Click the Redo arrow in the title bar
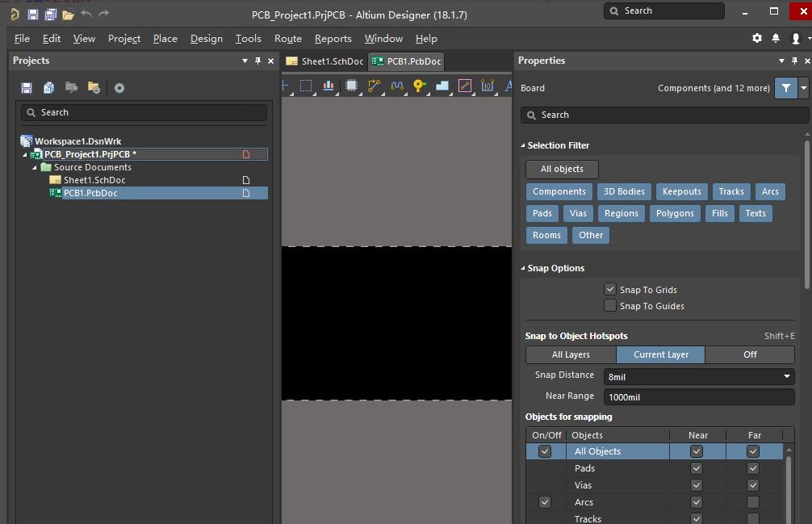 pos(103,14)
